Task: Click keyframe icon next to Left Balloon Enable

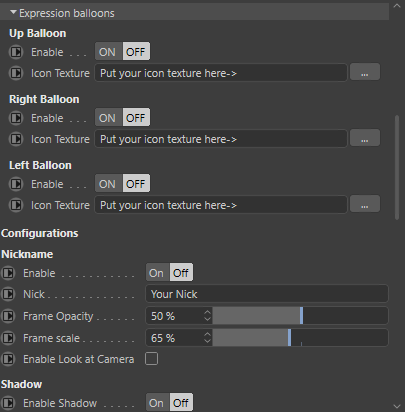Action: pos(16,184)
